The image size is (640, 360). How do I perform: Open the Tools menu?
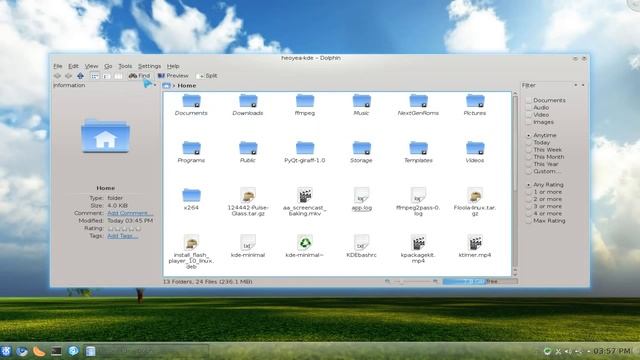coord(125,66)
